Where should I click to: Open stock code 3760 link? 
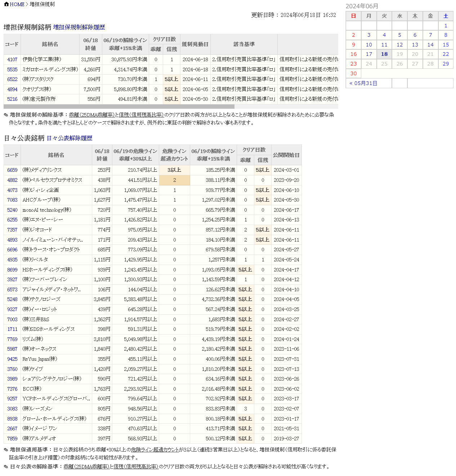(x=12, y=369)
